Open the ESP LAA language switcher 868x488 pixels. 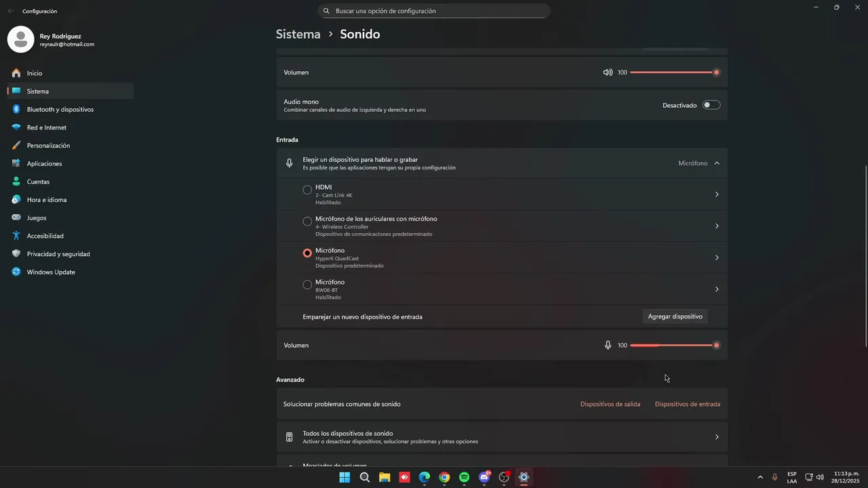pos(792,477)
